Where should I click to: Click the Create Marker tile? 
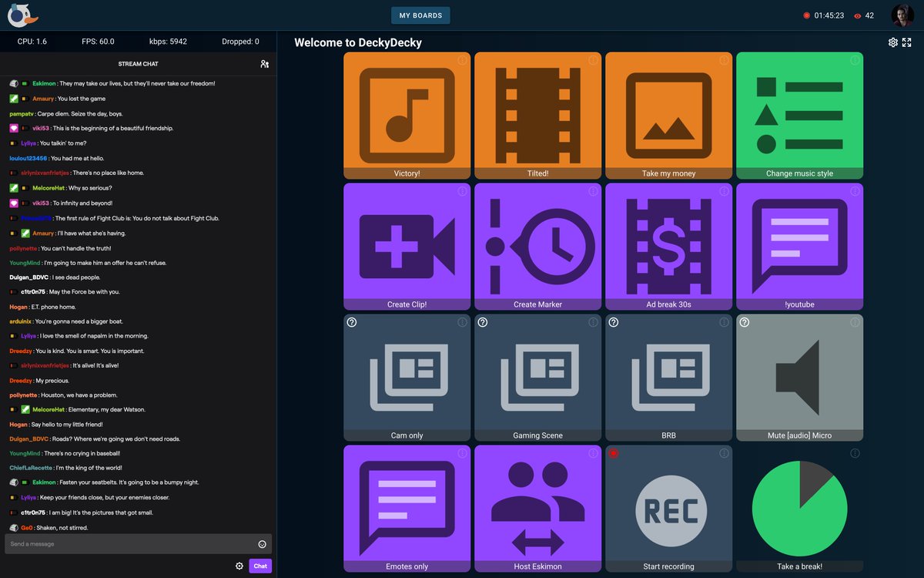[537, 247]
